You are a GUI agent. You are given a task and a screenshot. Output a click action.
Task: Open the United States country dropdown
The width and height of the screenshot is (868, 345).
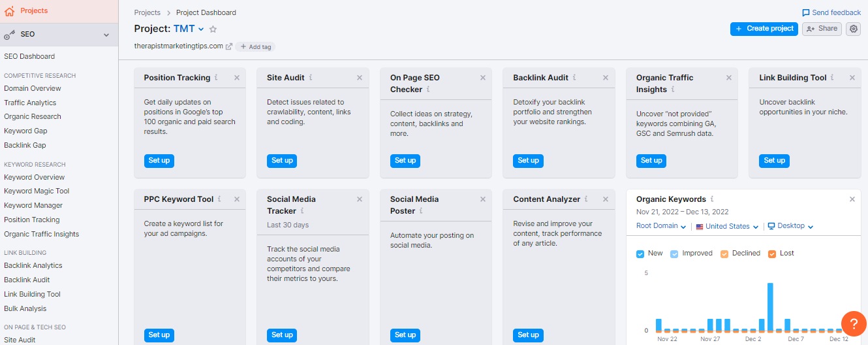pos(727,226)
